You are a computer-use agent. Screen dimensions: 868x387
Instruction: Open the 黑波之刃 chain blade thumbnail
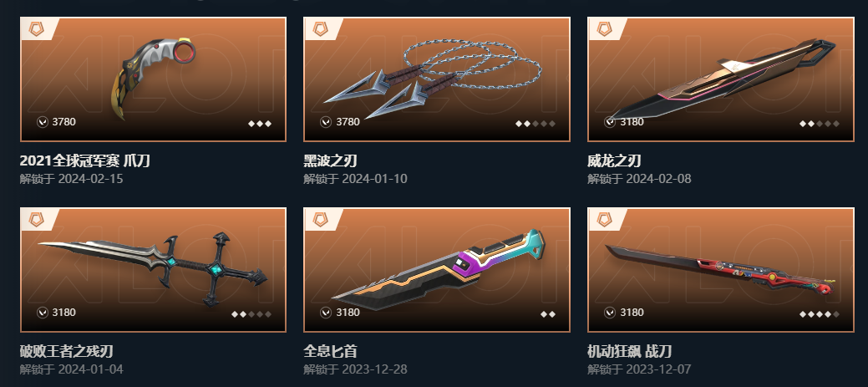click(437, 79)
